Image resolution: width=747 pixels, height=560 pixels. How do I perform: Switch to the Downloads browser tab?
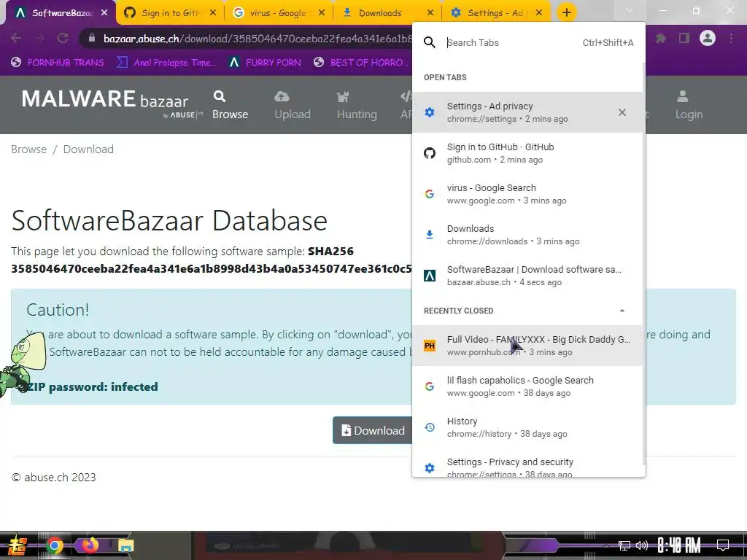[x=387, y=13]
